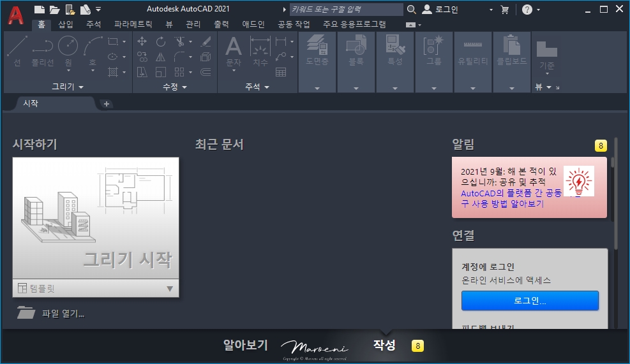Select the Array tool
Image resolution: width=630 pixels, height=364 pixels.
[x=179, y=72]
